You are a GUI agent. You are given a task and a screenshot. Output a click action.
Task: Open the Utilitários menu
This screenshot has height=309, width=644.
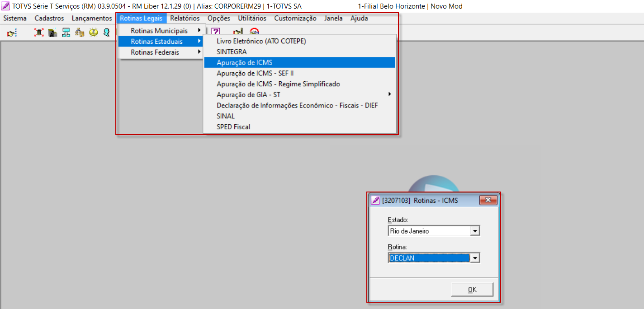tap(252, 19)
